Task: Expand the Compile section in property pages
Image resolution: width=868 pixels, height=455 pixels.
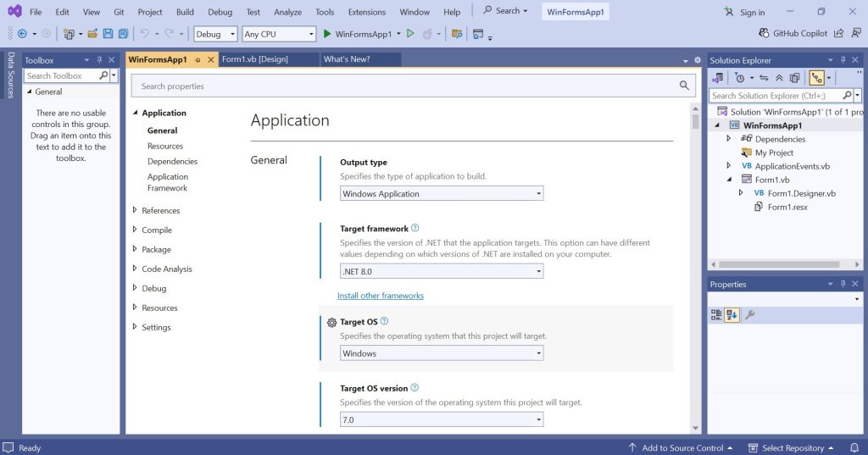Action: (135, 229)
